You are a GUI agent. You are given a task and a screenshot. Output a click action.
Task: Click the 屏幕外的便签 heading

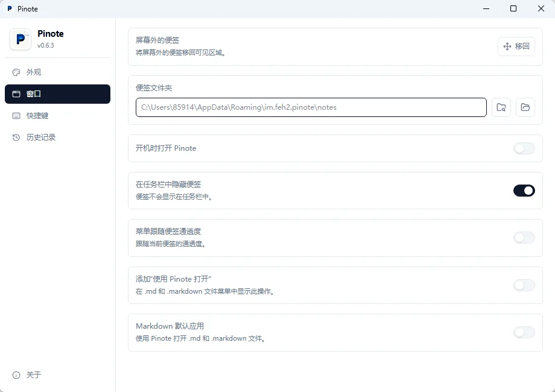tap(157, 40)
